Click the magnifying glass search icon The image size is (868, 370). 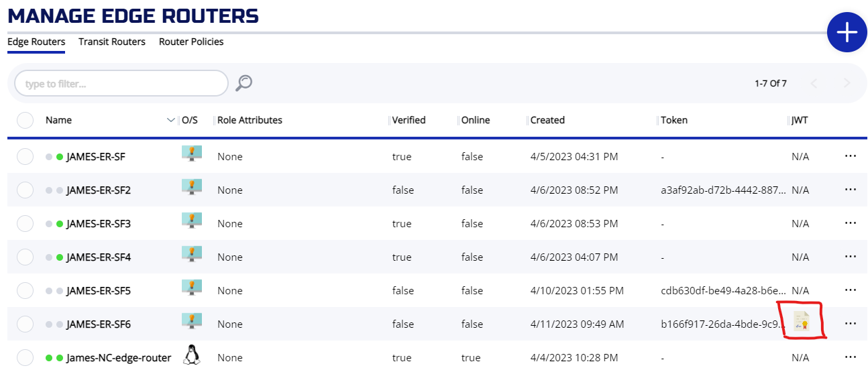[243, 83]
